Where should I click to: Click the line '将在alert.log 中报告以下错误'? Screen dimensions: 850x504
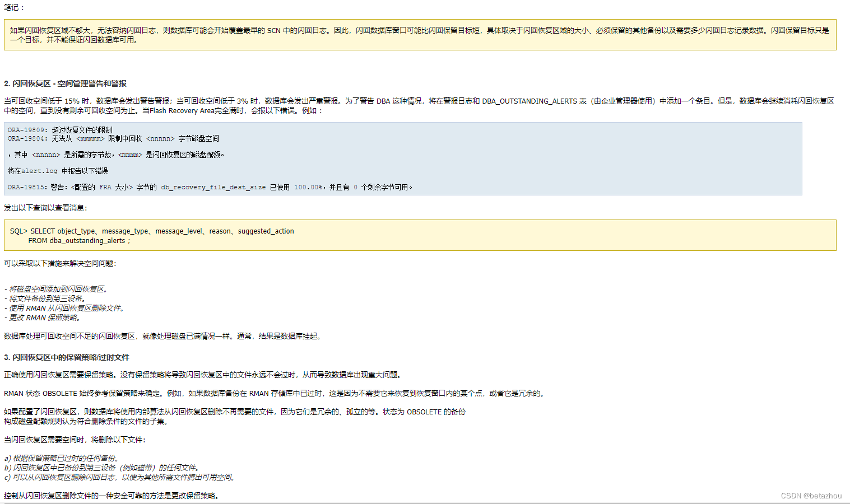tap(58, 171)
